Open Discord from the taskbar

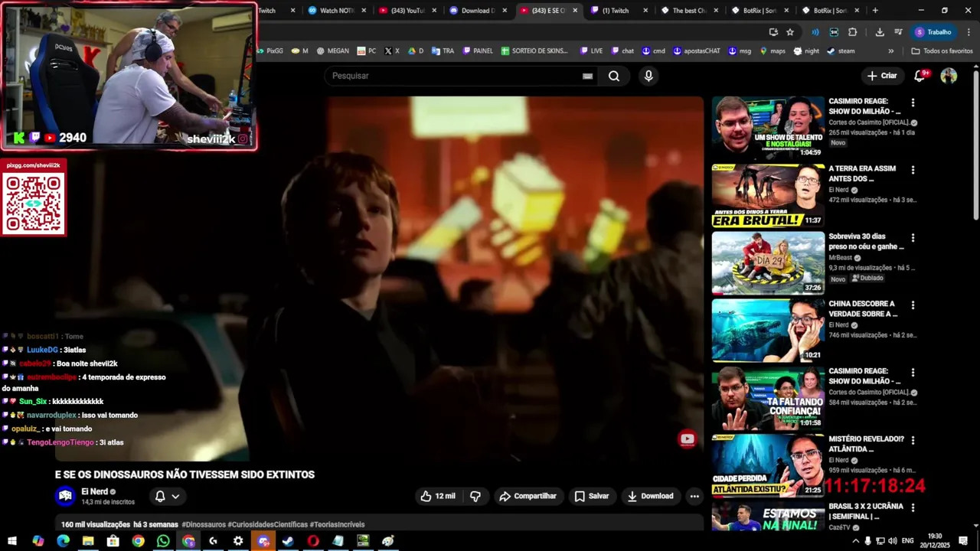pos(263,541)
